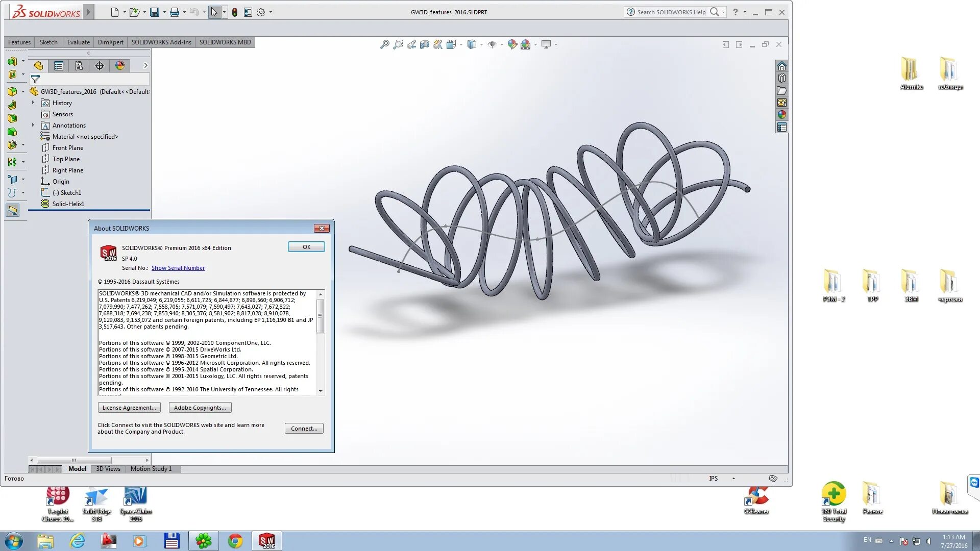This screenshot has height=551, width=980.
Task: Open the ConfigurationManager tab icon
Action: tap(79, 65)
